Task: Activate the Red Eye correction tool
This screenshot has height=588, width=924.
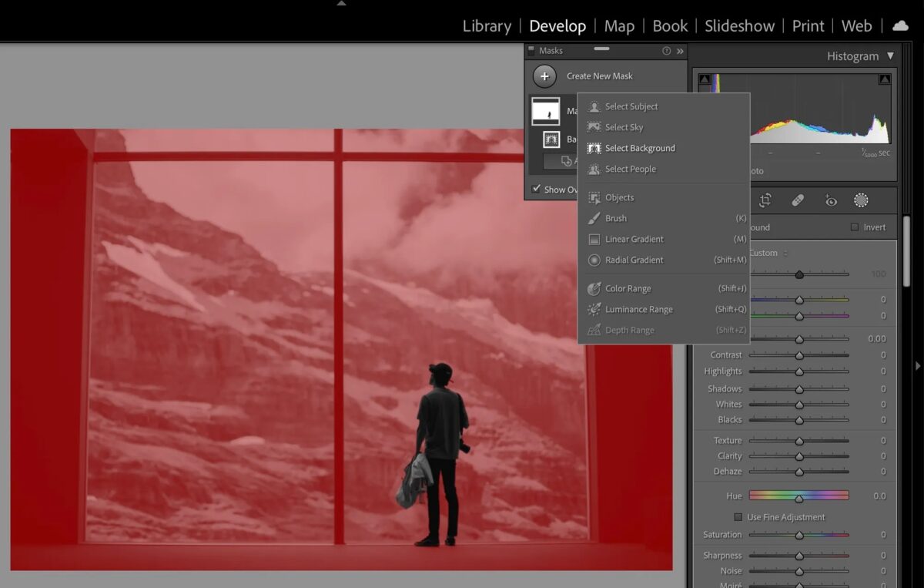Action: [831, 200]
